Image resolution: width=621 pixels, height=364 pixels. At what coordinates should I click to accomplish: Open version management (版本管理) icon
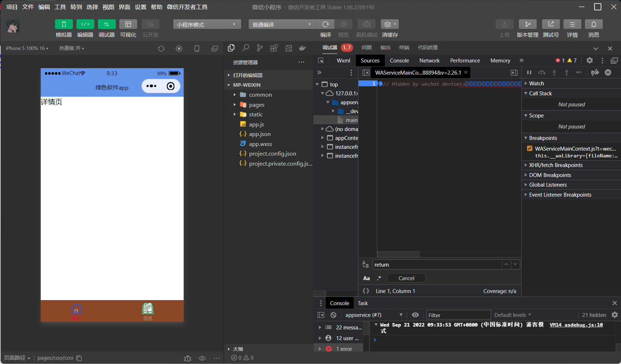(x=528, y=24)
